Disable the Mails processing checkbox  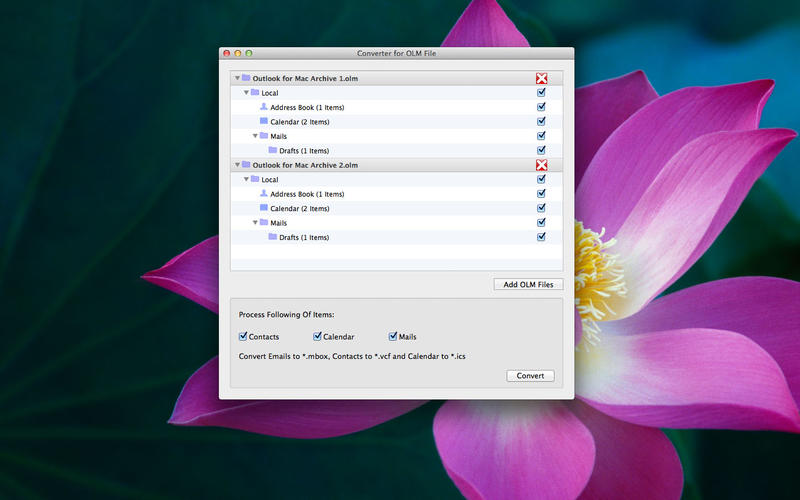coord(393,337)
